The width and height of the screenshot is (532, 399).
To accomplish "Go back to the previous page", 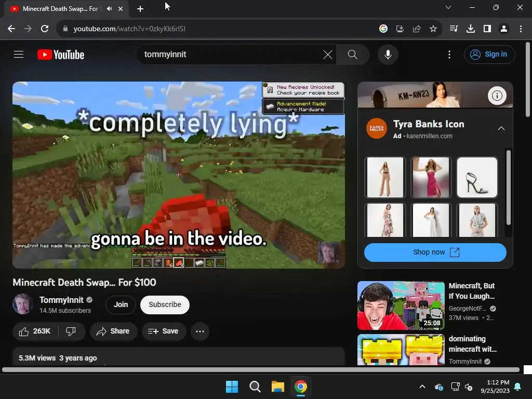I will click(x=11, y=29).
